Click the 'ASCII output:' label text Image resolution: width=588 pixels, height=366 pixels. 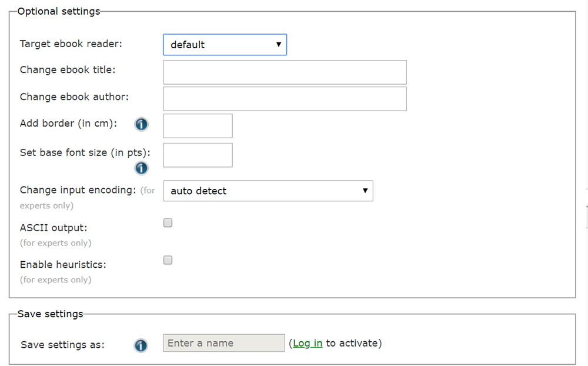click(x=54, y=228)
